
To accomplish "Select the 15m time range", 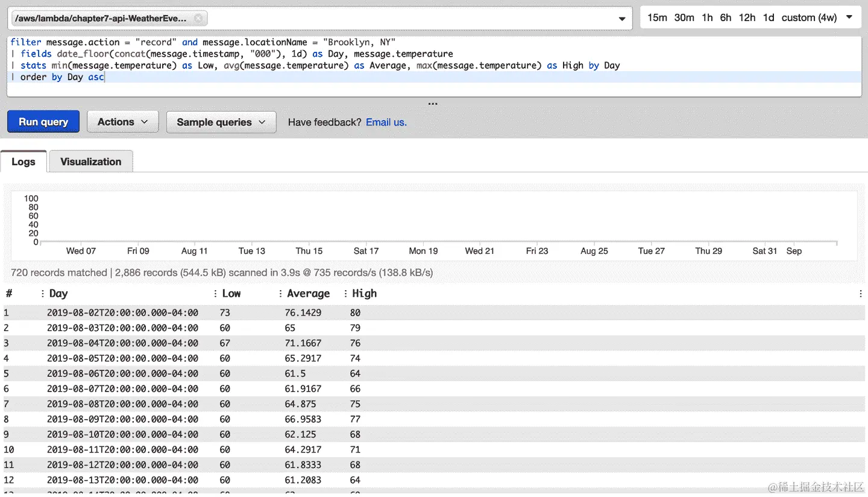I will [x=657, y=17].
